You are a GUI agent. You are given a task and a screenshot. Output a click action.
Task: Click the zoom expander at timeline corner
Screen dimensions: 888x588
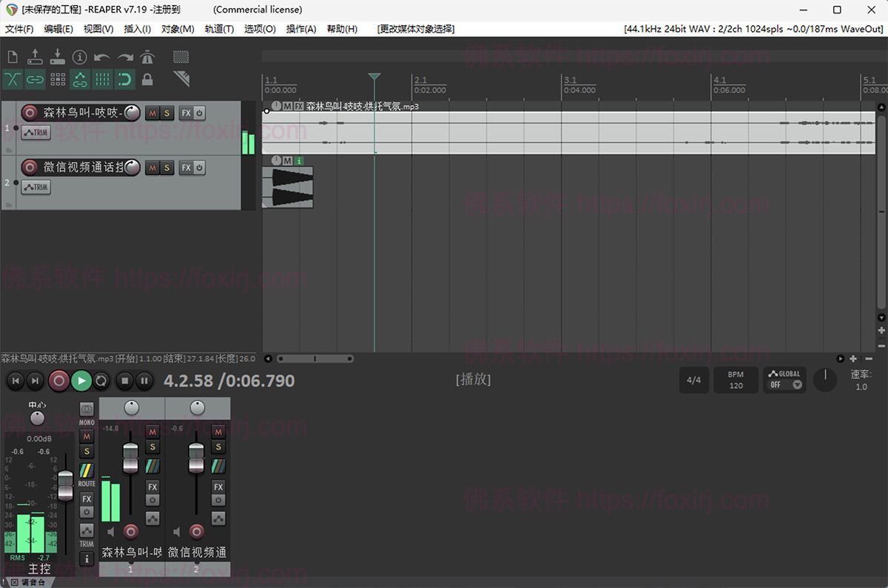coord(853,359)
